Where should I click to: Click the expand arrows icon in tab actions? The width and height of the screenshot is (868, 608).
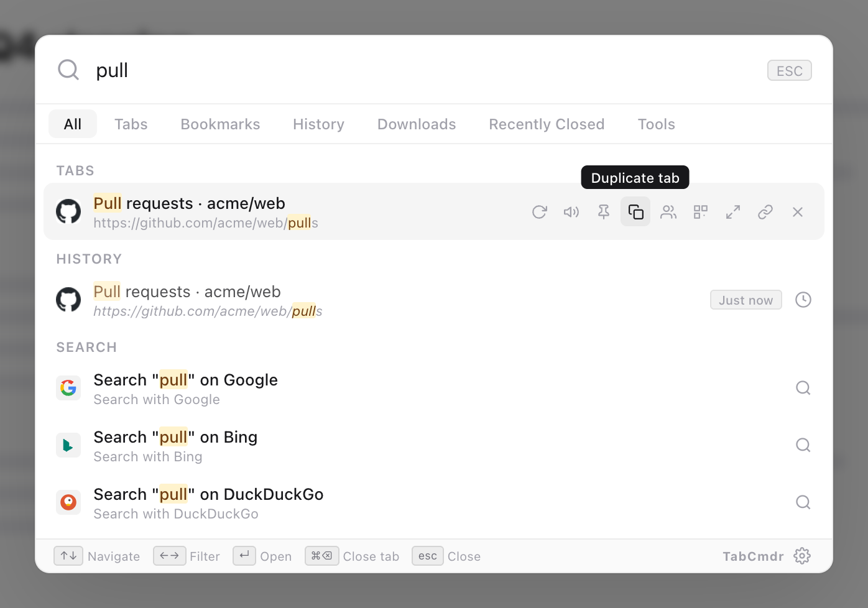[x=733, y=212]
